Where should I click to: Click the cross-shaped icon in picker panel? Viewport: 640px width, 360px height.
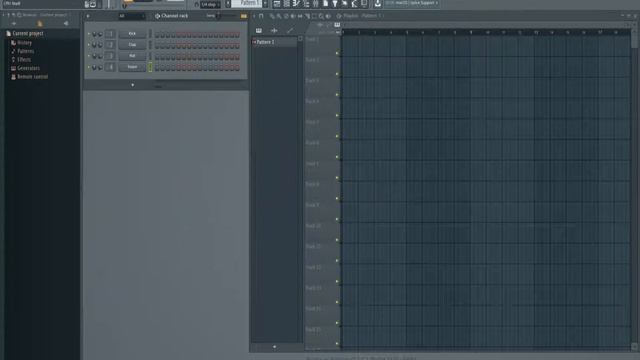[274, 31]
